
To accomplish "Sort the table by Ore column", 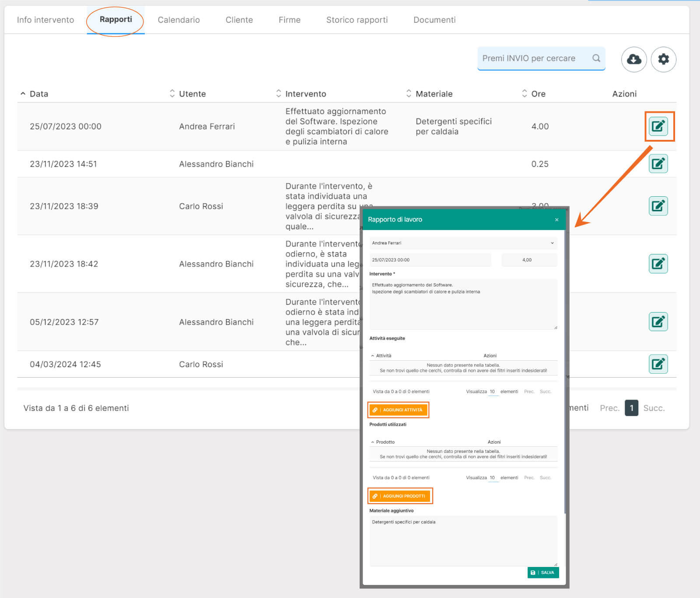I will 538,94.
